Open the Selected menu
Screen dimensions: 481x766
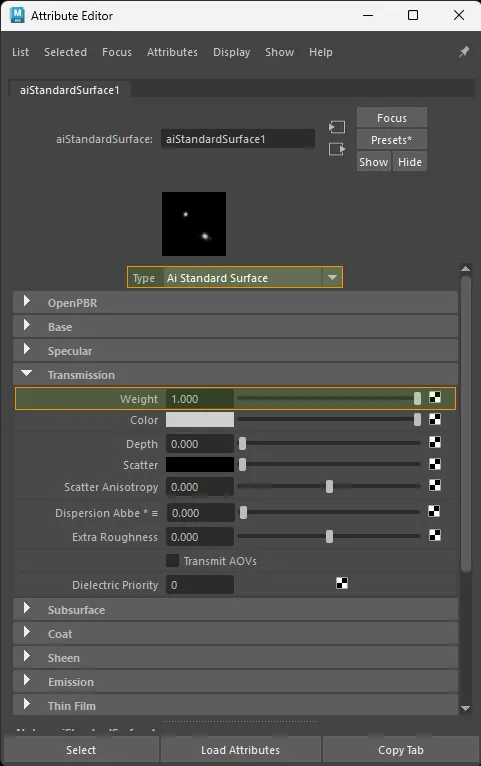(x=65, y=52)
